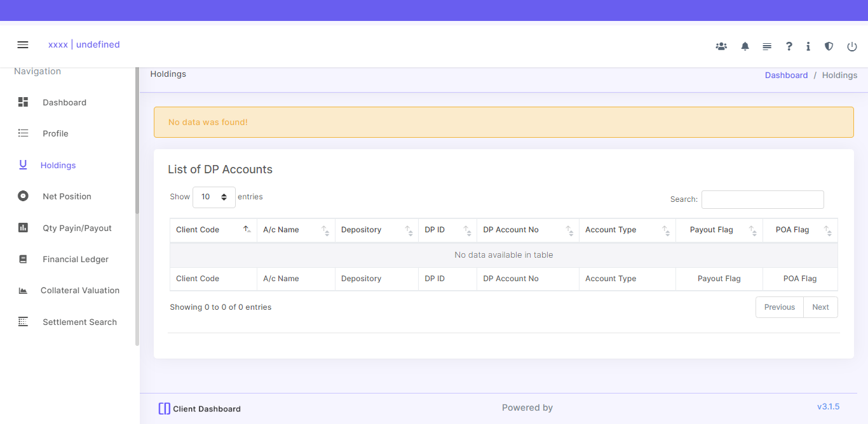Click the 'Powered by' footer text
This screenshot has width=868, height=424.
click(x=527, y=408)
